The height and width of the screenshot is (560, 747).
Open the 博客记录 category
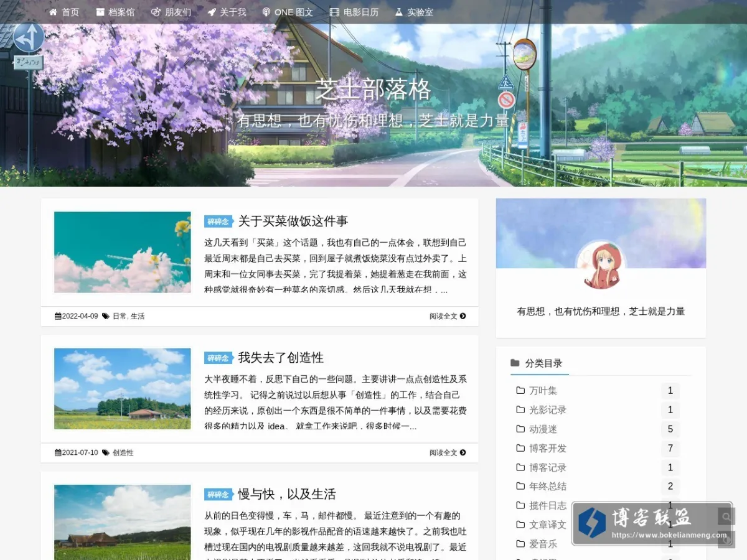(x=548, y=467)
